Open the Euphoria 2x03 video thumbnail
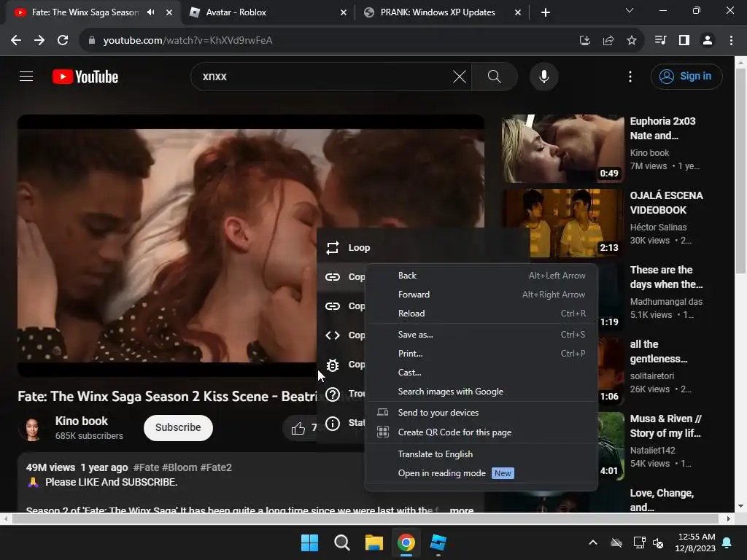Screen dimensions: 747x560 coord(562,148)
